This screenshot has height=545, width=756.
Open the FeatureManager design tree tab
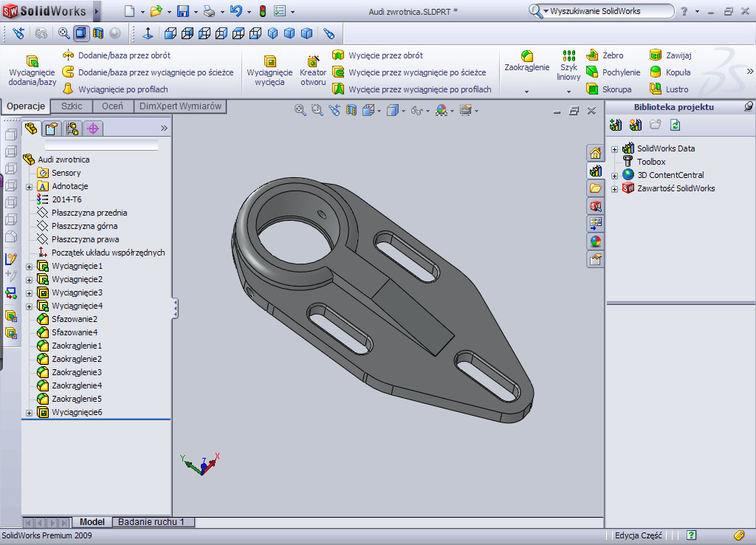tap(31, 128)
